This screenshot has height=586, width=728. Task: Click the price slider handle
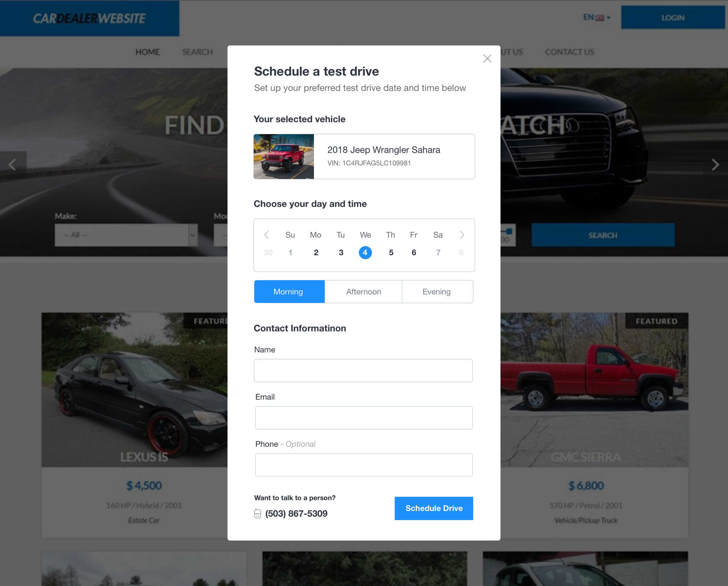coord(509,232)
